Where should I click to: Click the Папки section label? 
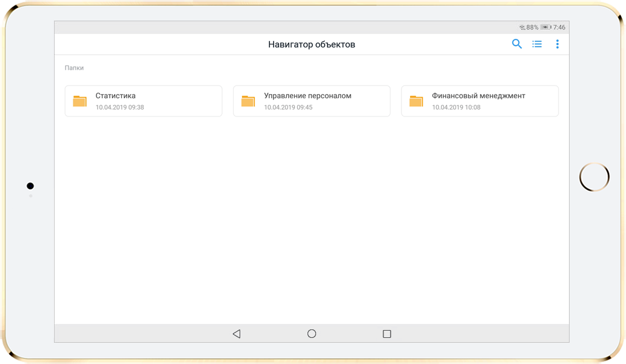point(74,68)
